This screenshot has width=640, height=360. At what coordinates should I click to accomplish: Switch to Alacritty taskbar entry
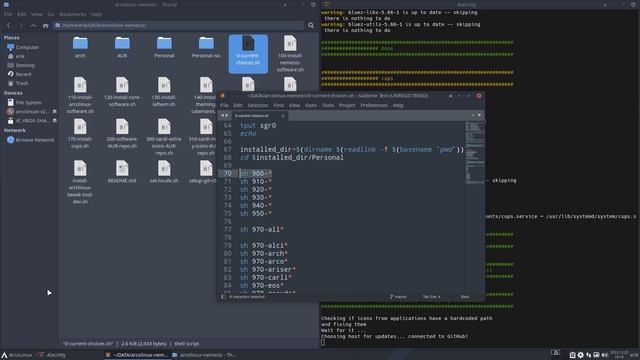tap(52, 355)
